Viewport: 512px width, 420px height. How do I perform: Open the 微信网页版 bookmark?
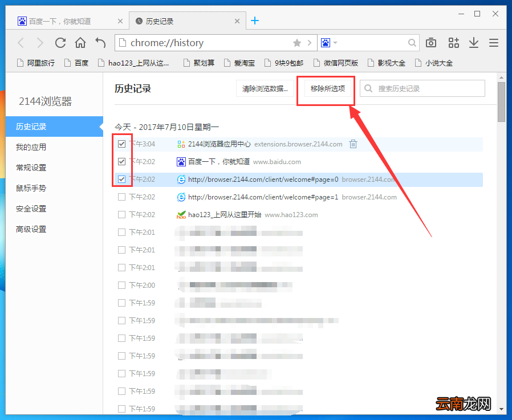[336, 63]
